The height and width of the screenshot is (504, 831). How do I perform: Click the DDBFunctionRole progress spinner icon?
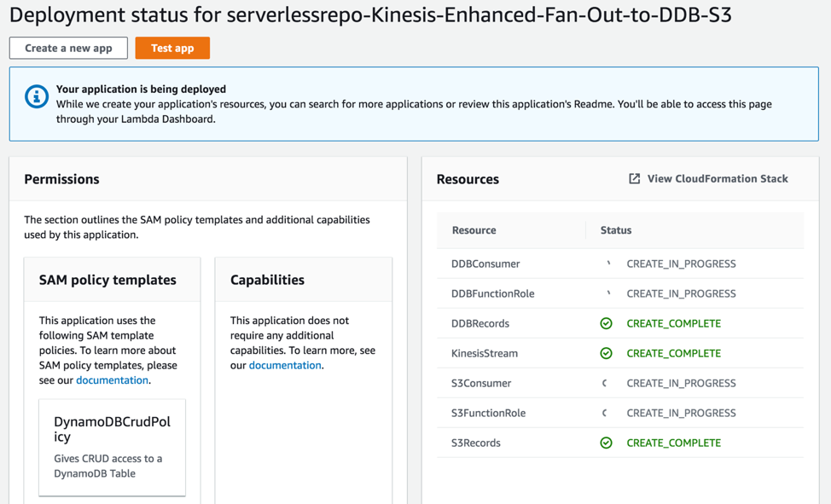click(607, 293)
